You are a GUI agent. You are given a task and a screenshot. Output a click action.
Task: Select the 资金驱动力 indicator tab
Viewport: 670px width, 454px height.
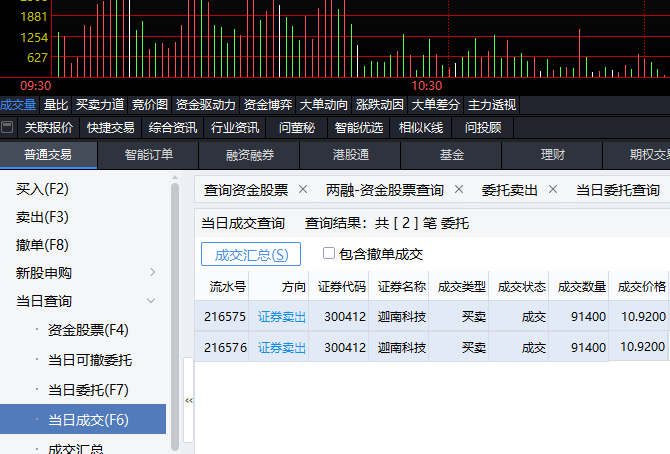tap(206, 105)
